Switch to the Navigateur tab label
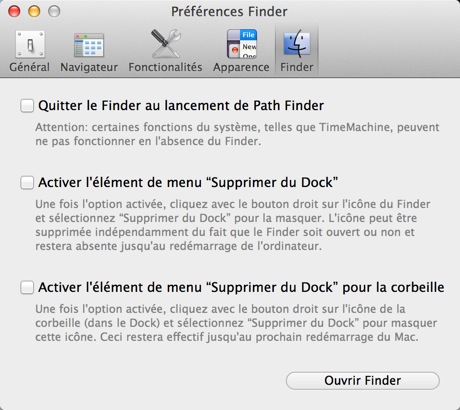Screen dimensions: 460x410 89,67
